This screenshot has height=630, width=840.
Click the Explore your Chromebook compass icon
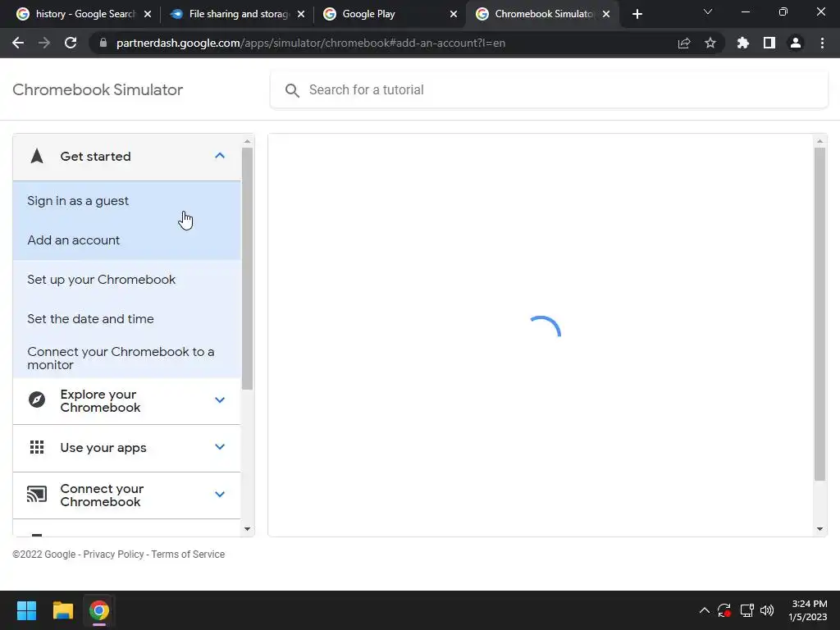pos(37,399)
